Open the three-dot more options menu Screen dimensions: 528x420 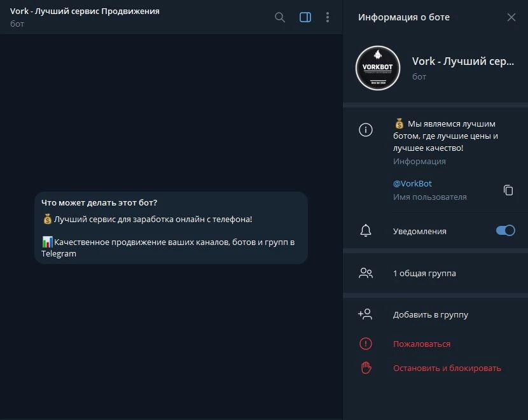click(328, 17)
